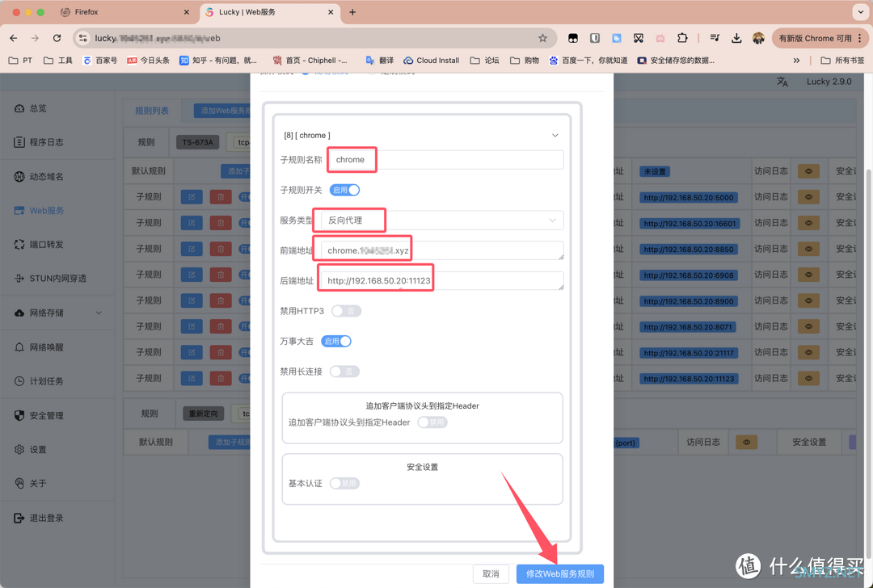Screen dimensions: 873x588
Task: Click 添加子规则 in the 重新定向 rule
Action: point(230,443)
